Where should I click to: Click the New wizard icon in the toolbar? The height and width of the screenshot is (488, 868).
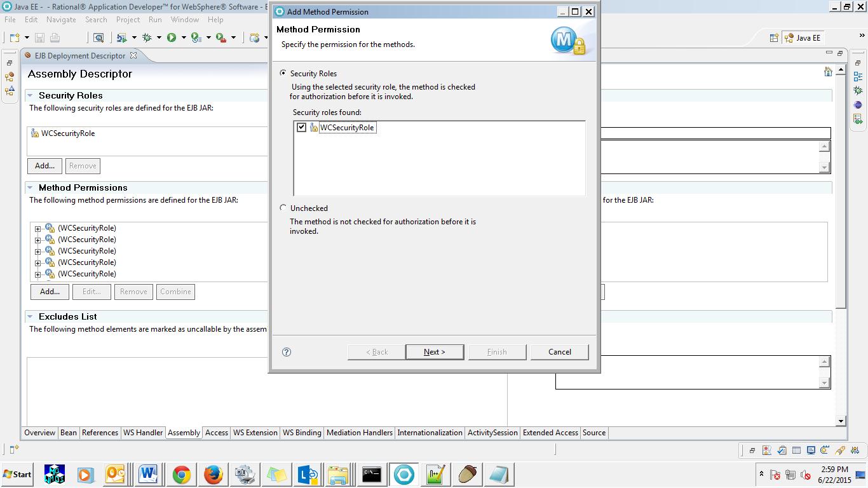14,38
